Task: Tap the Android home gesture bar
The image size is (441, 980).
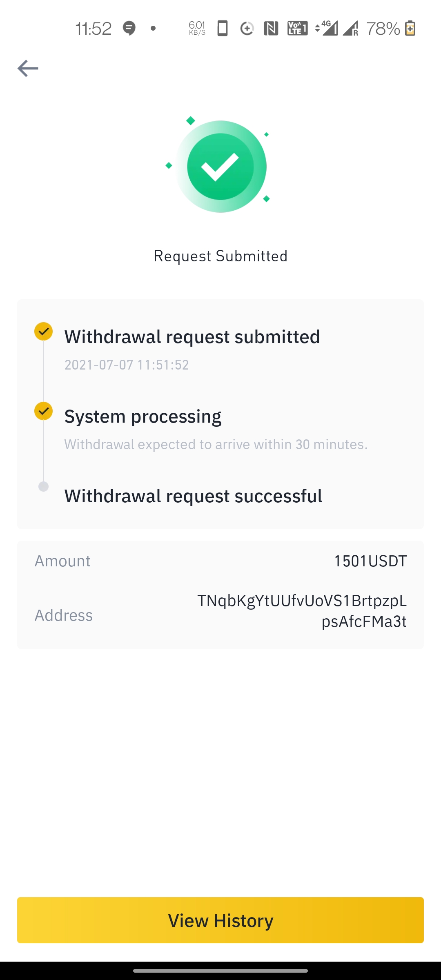Action: coord(220,971)
